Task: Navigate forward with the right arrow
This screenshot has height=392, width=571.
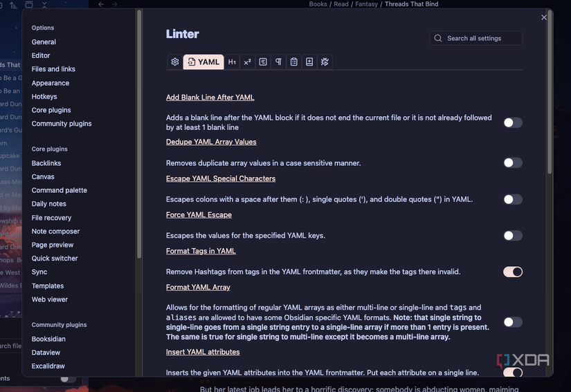Action: (115, 4)
